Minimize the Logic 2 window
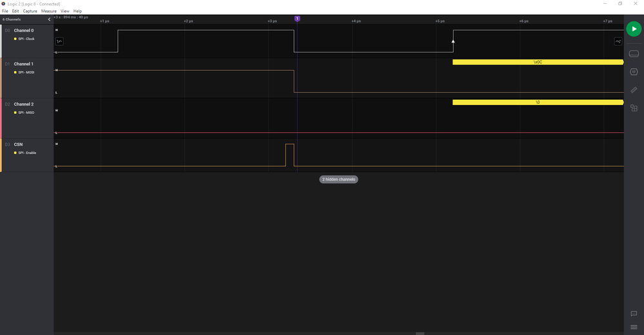 [x=605, y=4]
